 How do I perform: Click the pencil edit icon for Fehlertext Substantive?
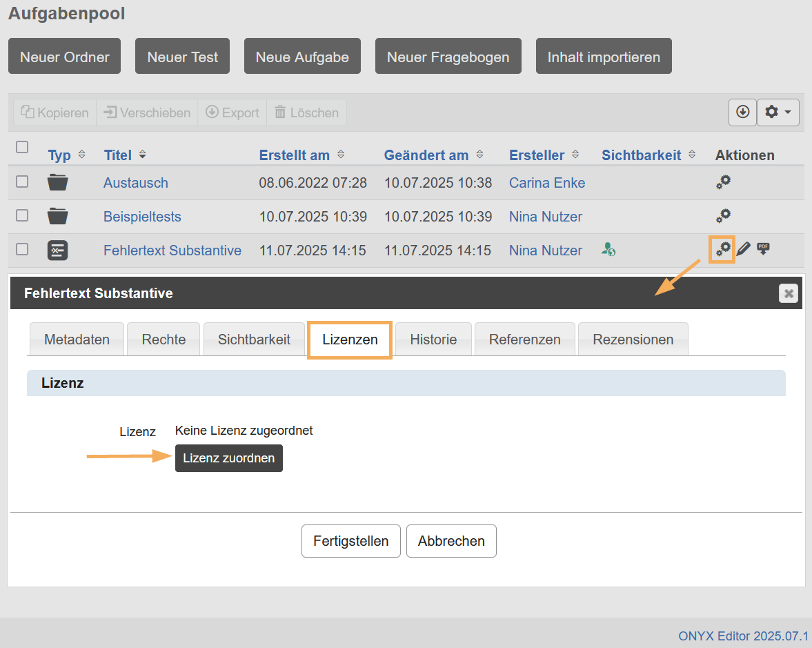pyautogui.click(x=742, y=250)
